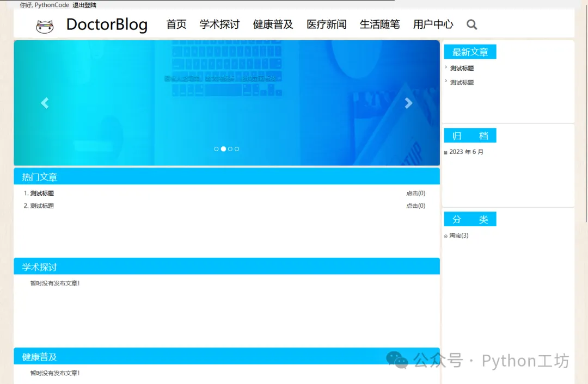Click 退出登陆 logout link

tap(84, 5)
